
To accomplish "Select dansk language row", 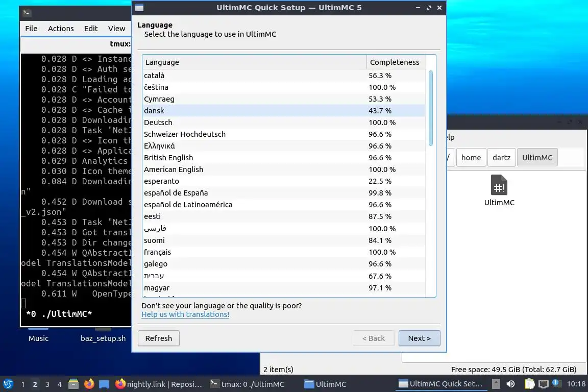I will coord(283,111).
